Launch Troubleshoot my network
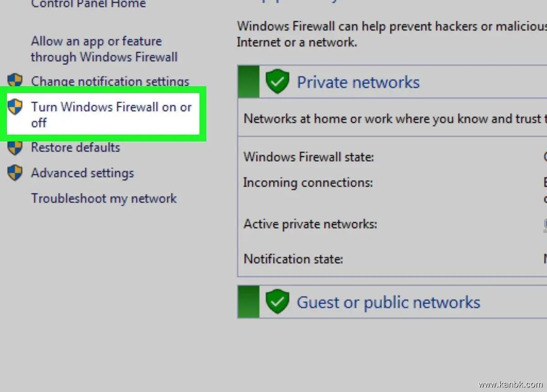Viewport: 547px width, 392px height. pos(104,198)
